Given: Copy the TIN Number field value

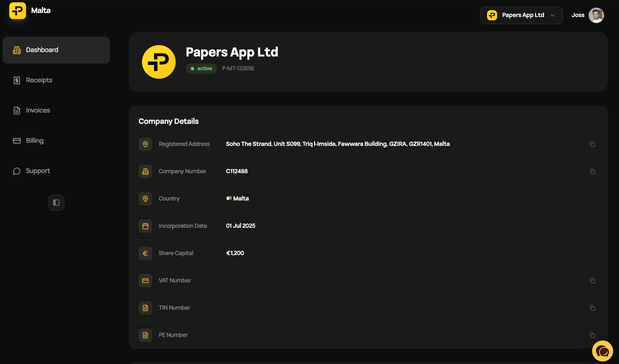Looking at the screenshot, I should 592,308.
